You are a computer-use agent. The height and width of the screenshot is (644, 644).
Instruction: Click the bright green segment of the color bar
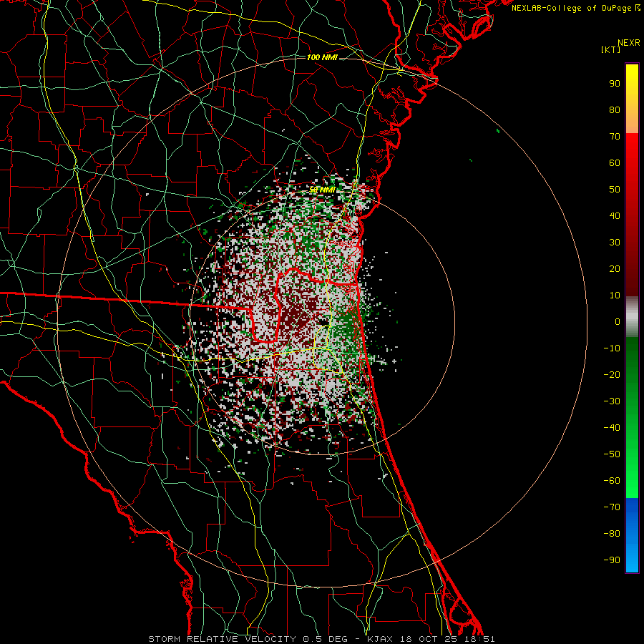click(x=632, y=418)
